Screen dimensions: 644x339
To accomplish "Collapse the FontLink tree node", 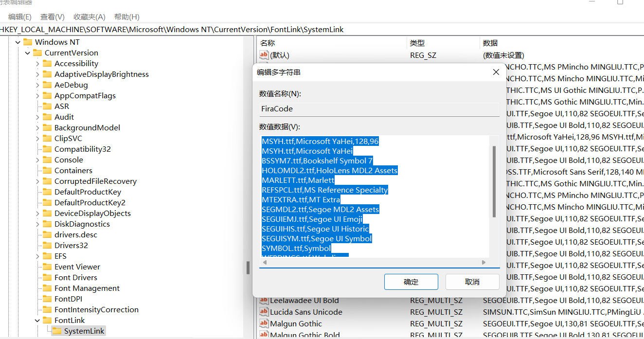I will (37, 321).
